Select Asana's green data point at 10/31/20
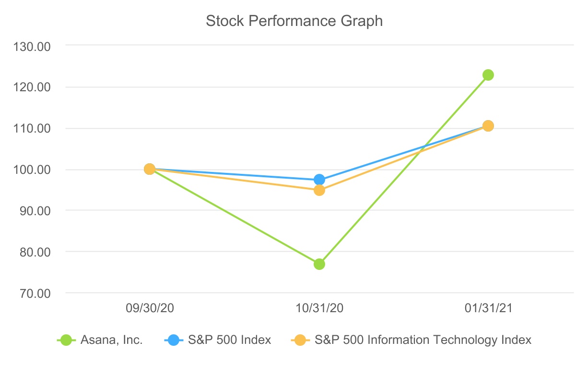 click(x=319, y=264)
